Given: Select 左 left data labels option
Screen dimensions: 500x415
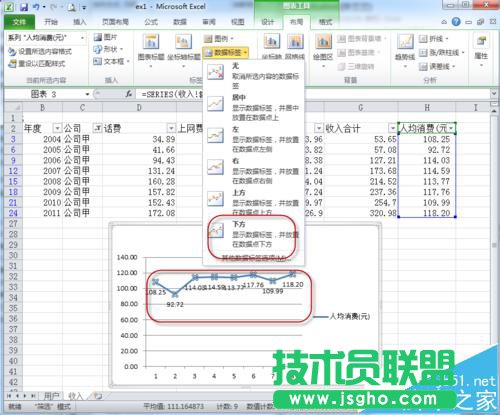Looking at the screenshot, I should tap(253, 139).
